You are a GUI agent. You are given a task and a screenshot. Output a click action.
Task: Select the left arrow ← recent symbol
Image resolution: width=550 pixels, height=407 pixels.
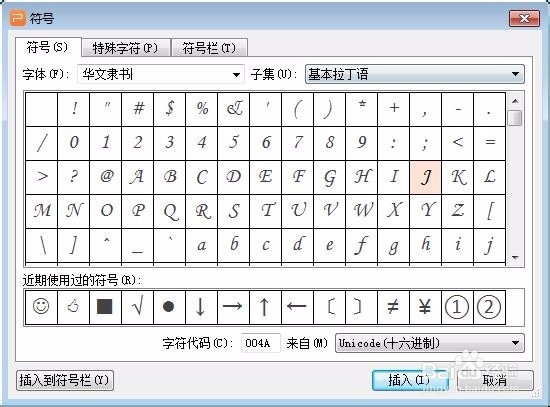[x=297, y=307]
